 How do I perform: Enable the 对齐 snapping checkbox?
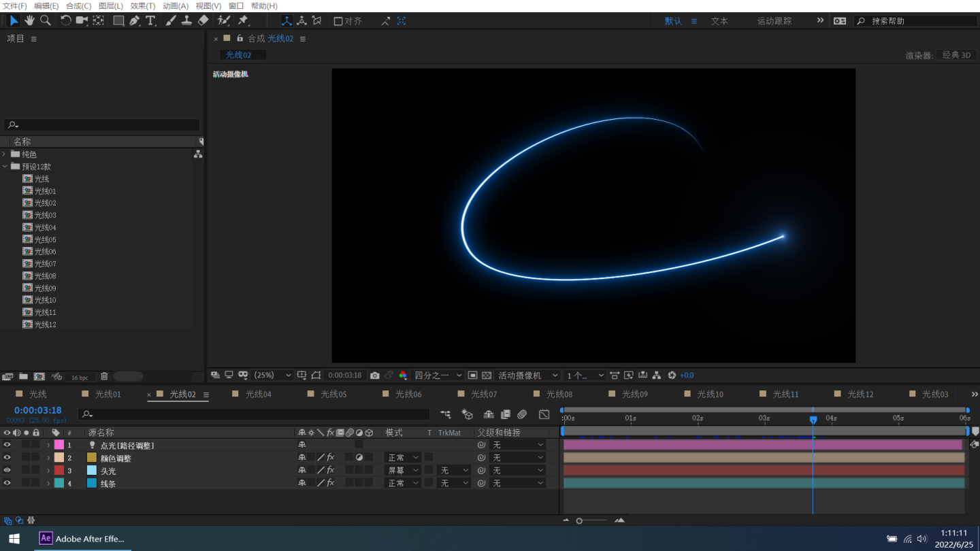(x=338, y=21)
